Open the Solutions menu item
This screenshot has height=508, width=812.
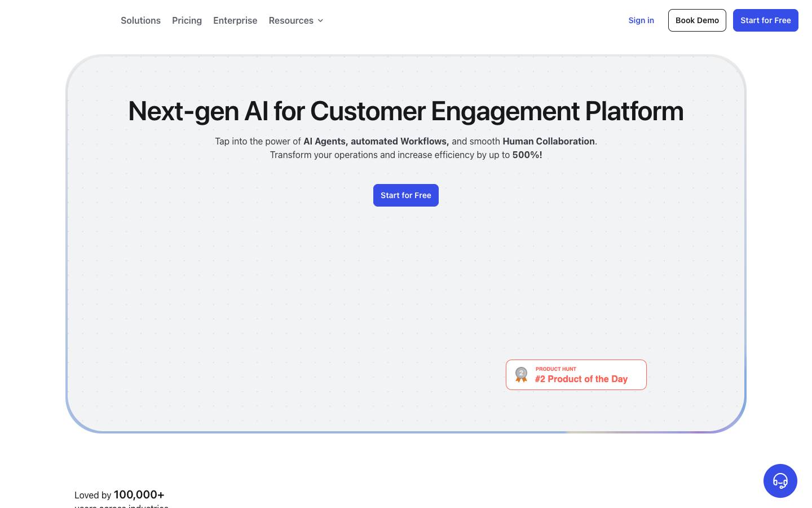(140, 20)
